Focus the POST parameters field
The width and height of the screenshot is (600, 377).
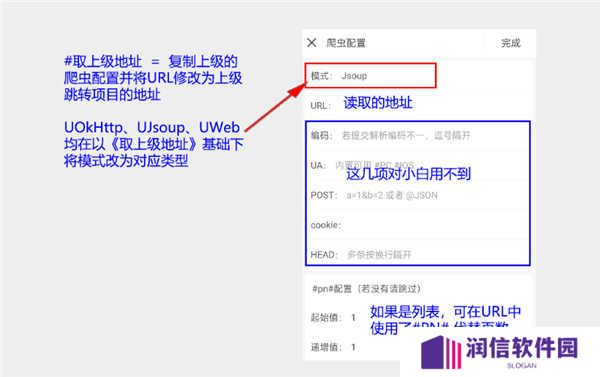418,195
